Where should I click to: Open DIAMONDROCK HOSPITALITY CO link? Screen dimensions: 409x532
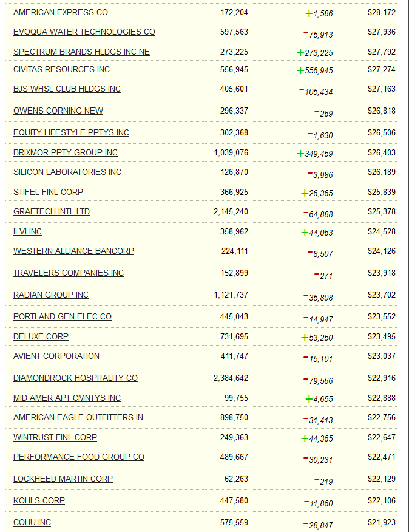tap(75, 378)
